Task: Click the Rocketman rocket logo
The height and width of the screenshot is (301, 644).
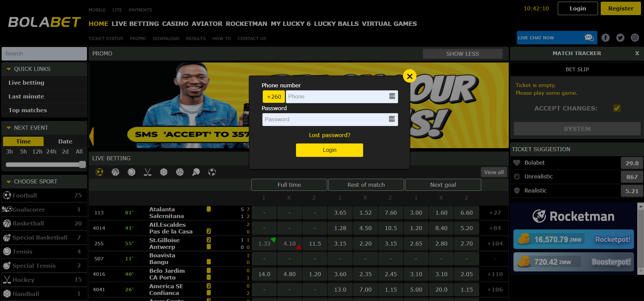Action: (x=539, y=216)
